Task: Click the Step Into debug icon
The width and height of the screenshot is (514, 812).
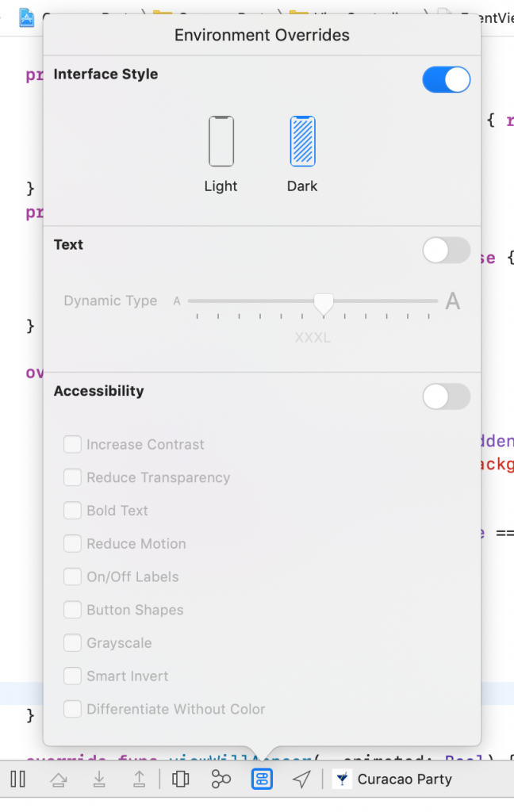Action: tap(99, 779)
